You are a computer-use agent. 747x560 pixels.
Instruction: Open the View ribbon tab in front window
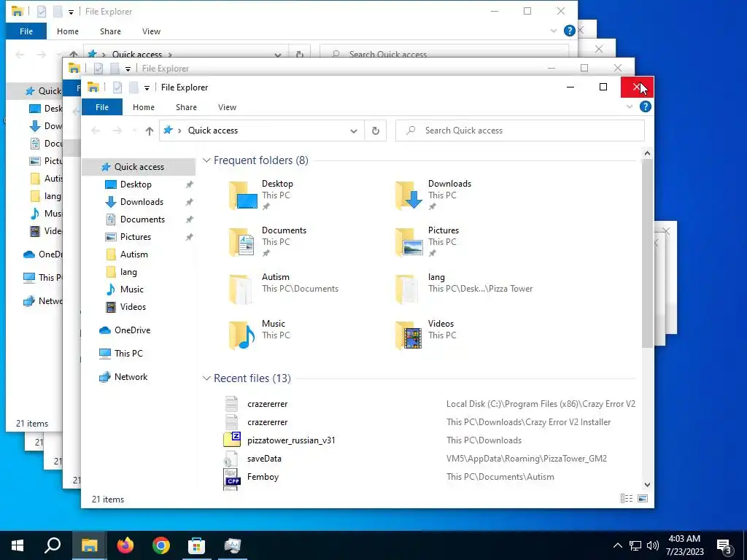click(x=228, y=107)
